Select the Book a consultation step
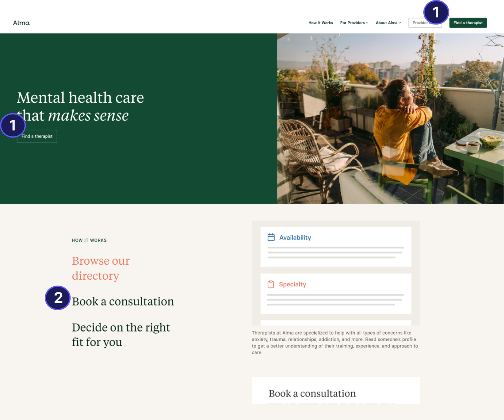504x420 pixels. 123,301
